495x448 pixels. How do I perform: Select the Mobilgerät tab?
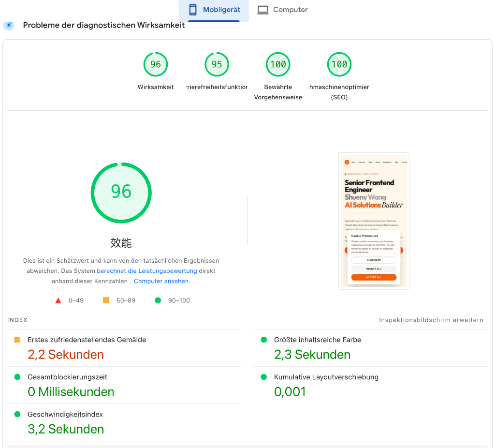click(x=213, y=9)
